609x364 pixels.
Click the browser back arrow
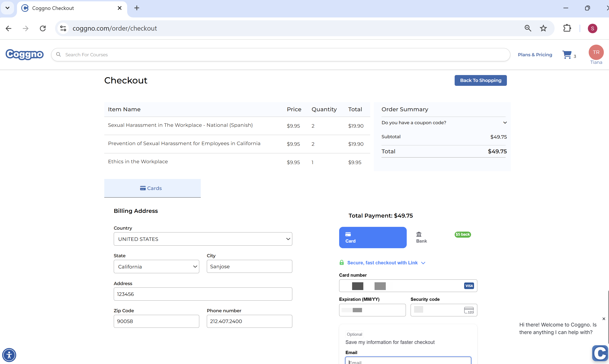pos(9,28)
